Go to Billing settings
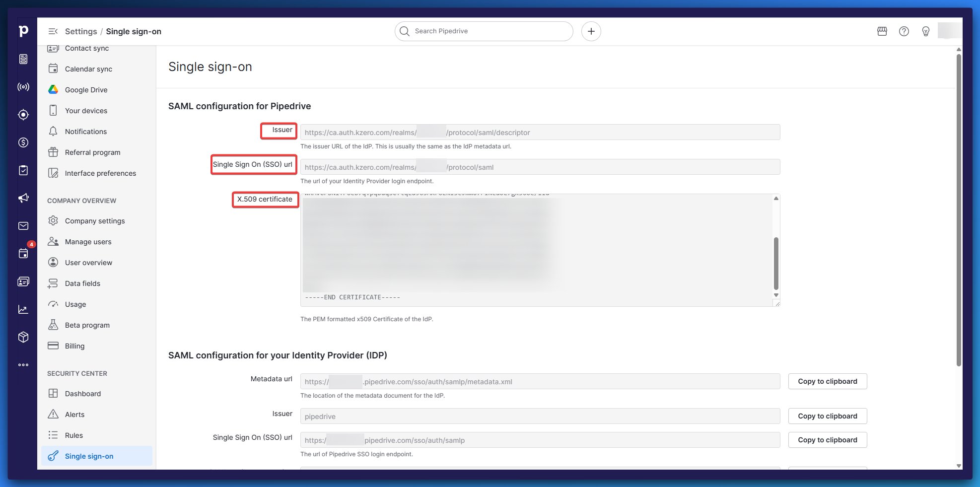 click(x=74, y=346)
